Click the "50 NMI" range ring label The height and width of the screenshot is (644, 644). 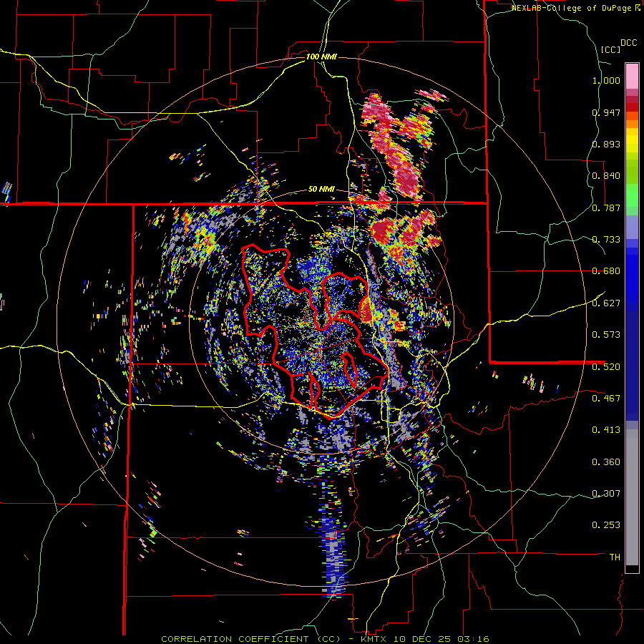point(321,190)
